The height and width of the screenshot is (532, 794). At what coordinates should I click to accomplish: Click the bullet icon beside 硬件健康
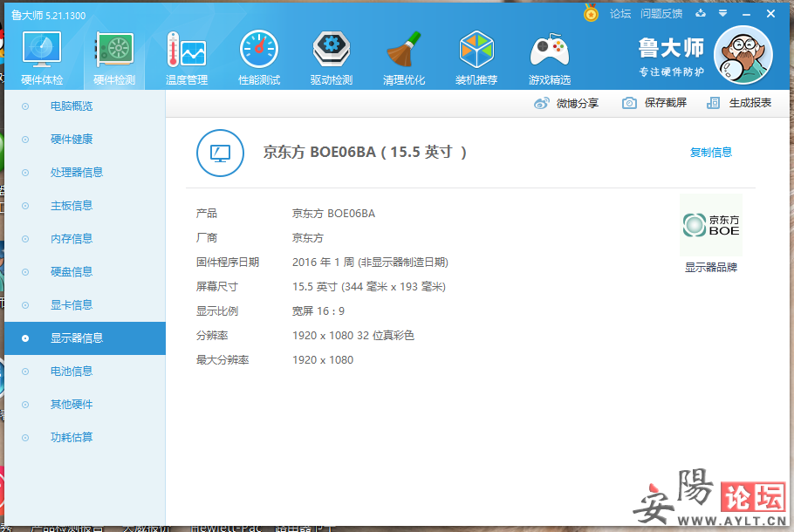click(x=24, y=140)
